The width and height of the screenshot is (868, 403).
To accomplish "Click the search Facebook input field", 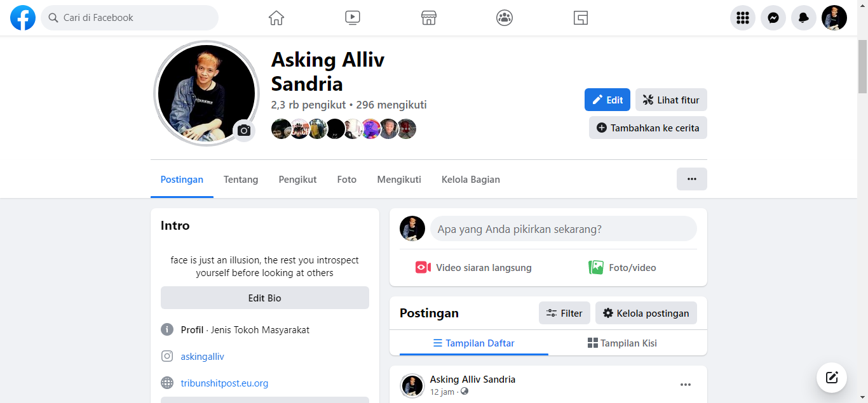I will click(130, 18).
